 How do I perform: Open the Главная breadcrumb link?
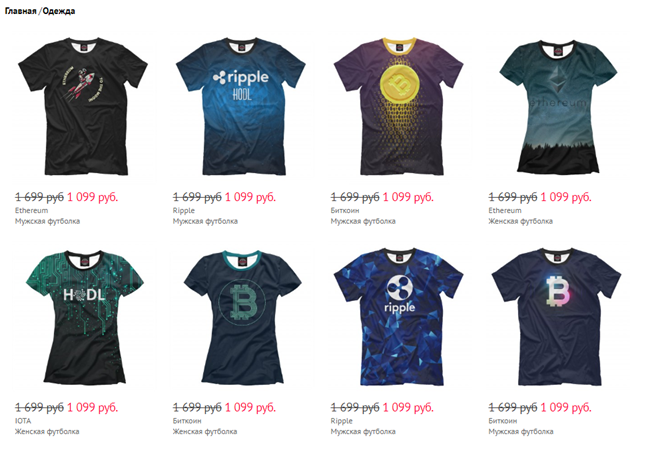(21, 11)
